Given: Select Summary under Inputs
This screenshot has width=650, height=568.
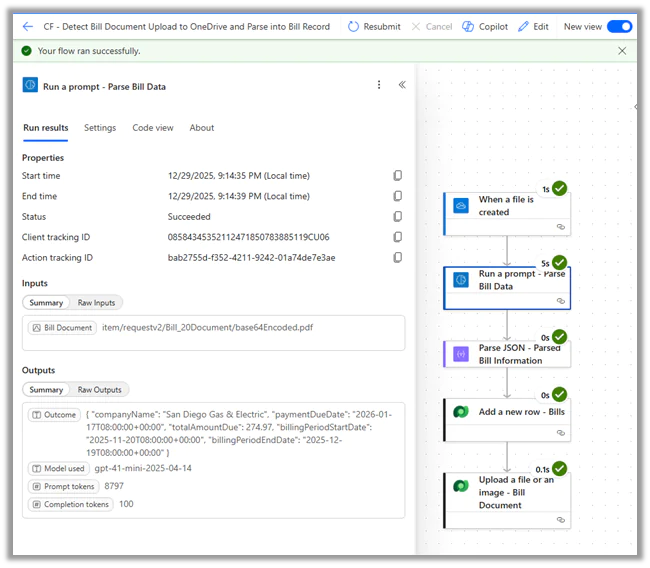Looking at the screenshot, I should pos(46,303).
